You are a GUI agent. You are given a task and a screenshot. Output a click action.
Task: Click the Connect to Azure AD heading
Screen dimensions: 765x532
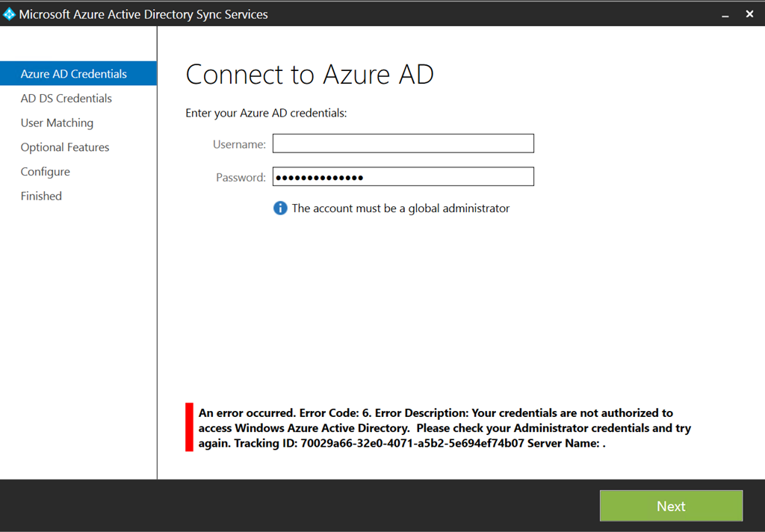(x=309, y=75)
